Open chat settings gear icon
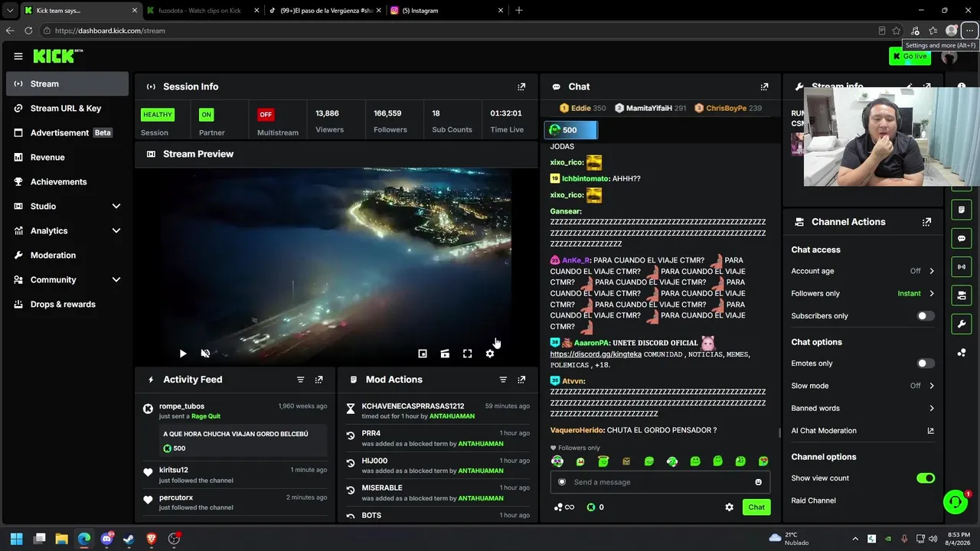 [729, 507]
